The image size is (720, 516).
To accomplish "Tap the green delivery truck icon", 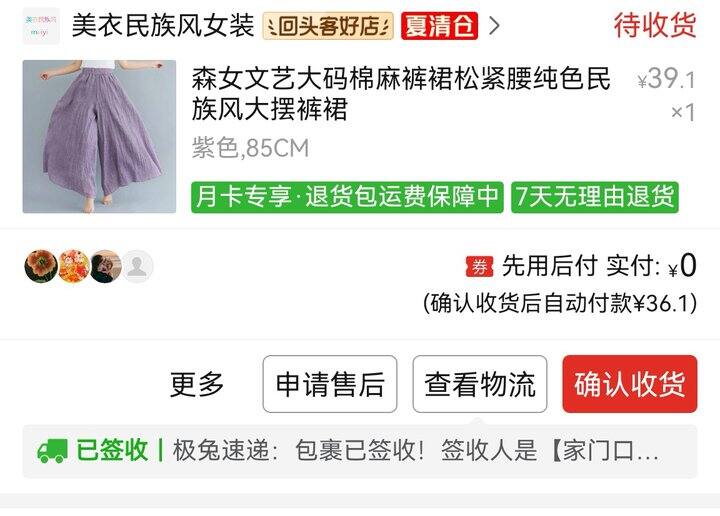I will coord(52,450).
